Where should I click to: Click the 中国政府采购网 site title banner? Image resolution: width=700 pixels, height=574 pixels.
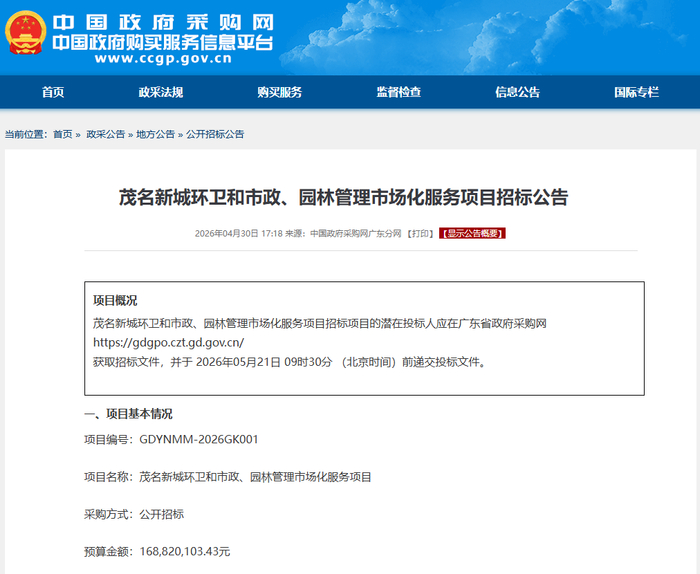(x=163, y=22)
